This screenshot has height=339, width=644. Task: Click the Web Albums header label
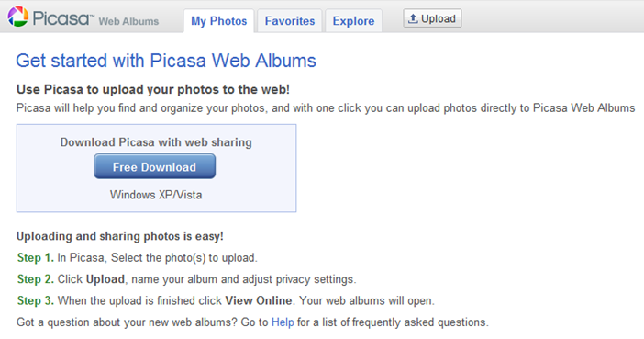pyautogui.click(x=128, y=21)
